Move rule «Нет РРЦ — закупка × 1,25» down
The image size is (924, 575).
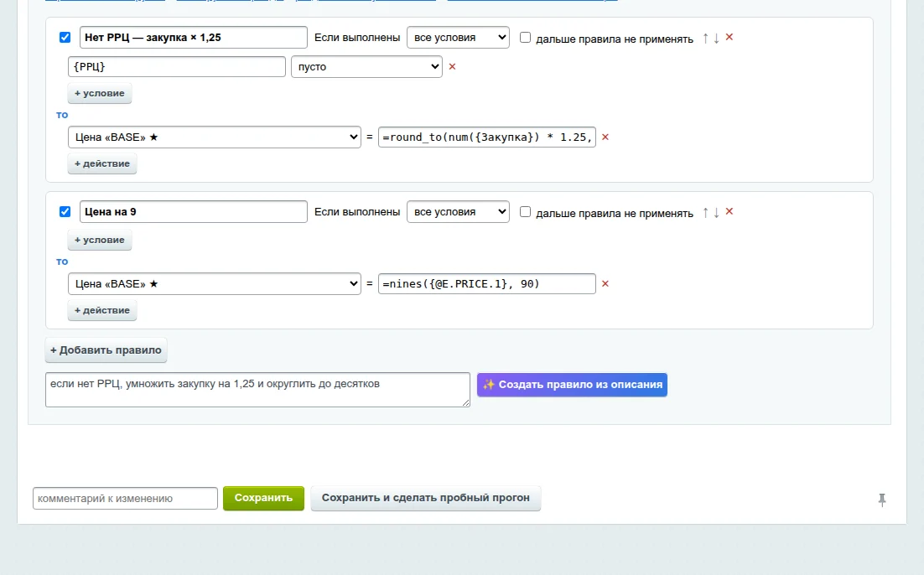coord(717,39)
